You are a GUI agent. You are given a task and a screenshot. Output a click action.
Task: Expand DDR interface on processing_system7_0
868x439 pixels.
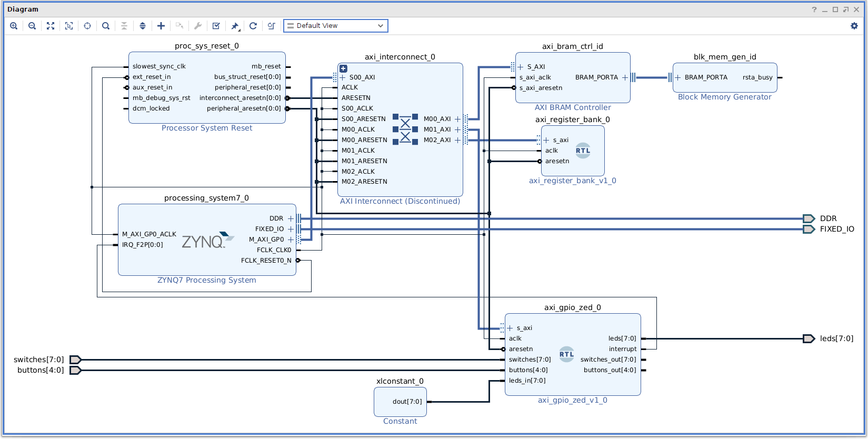click(x=291, y=218)
